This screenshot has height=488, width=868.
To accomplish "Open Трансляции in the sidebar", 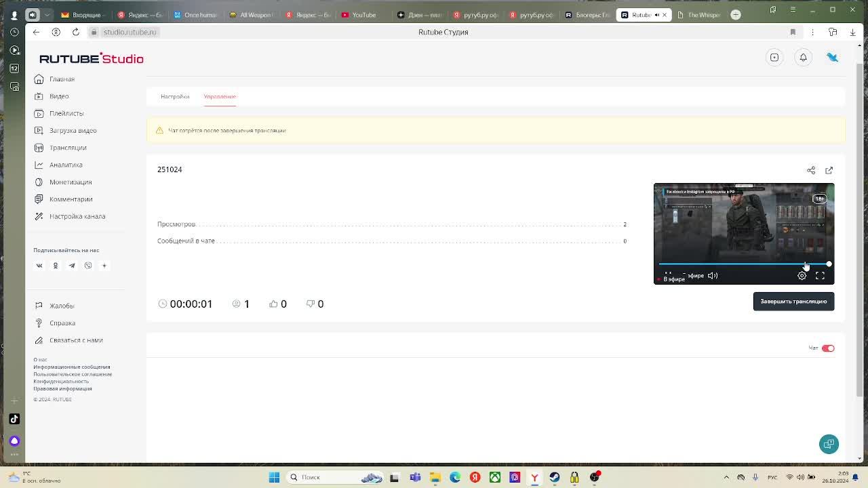I will coord(60,148).
